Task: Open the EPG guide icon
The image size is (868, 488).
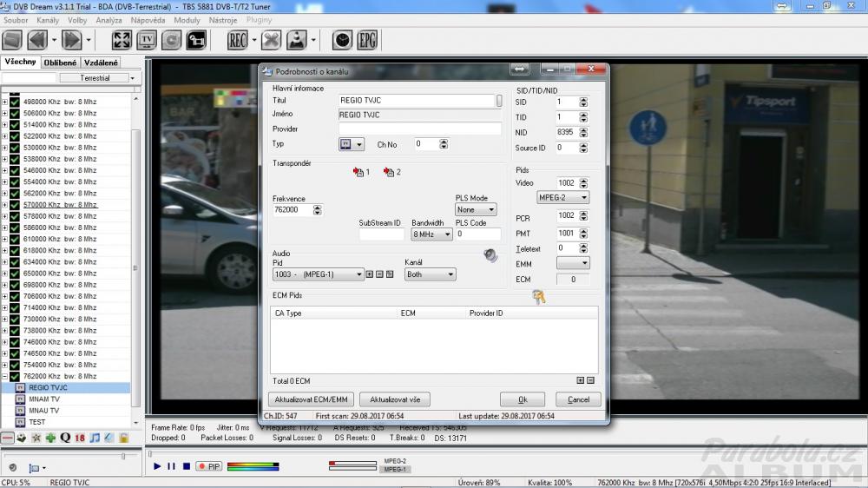Action: [367, 41]
